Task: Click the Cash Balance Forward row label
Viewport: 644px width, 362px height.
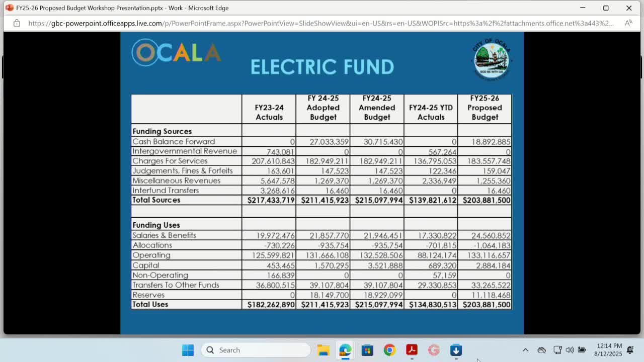Action: (174, 142)
